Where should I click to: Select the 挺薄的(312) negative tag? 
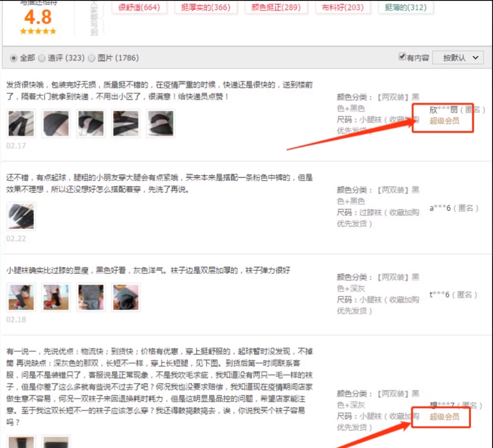pyautogui.click(x=405, y=7)
